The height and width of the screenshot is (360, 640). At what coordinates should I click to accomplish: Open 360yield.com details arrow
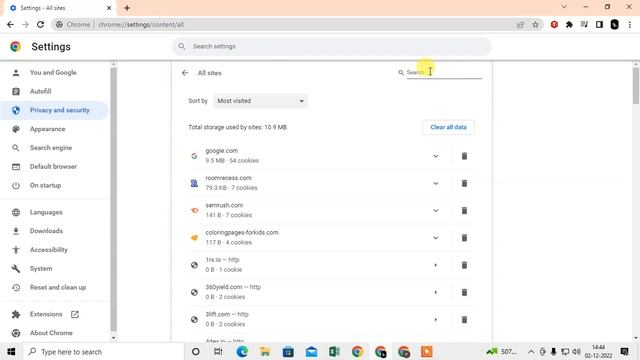tap(436, 292)
